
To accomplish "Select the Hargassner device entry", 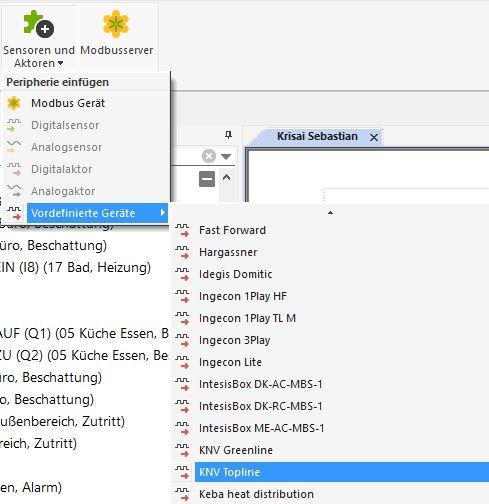I will [228, 252].
